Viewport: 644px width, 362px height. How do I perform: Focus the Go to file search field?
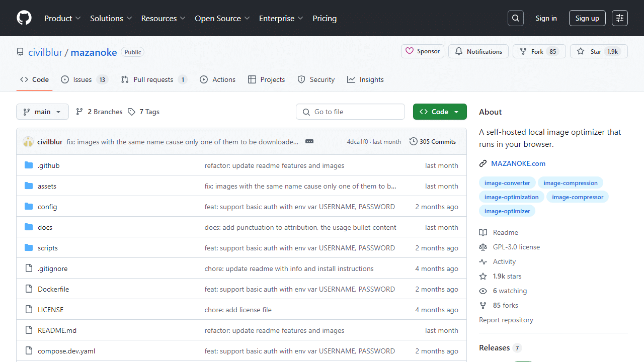tap(350, 112)
